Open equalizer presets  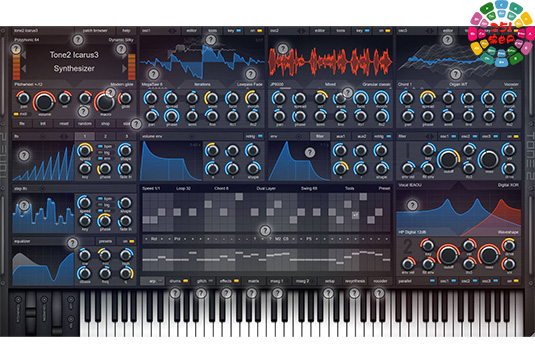coord(105,241)
